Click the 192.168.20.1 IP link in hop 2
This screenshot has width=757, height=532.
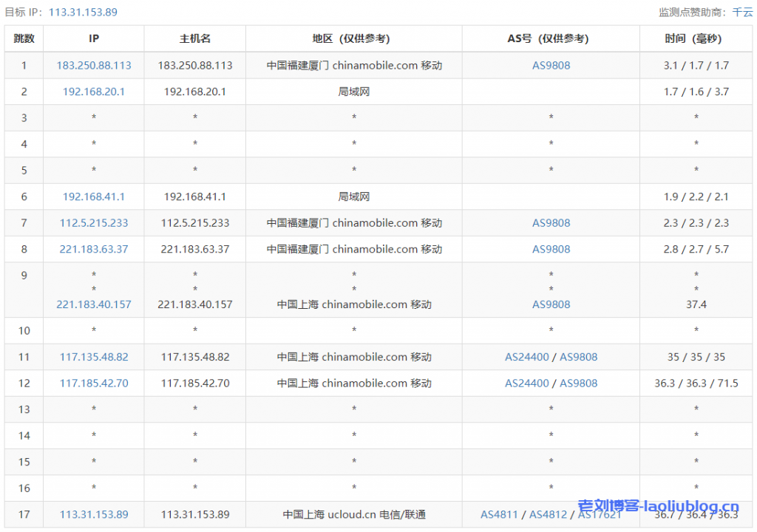94,92
